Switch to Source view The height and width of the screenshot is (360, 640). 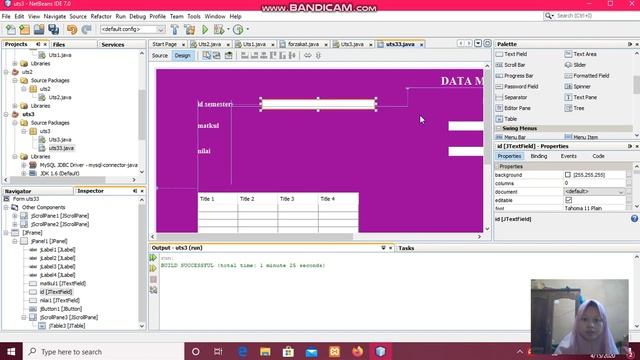coord(160,56)
